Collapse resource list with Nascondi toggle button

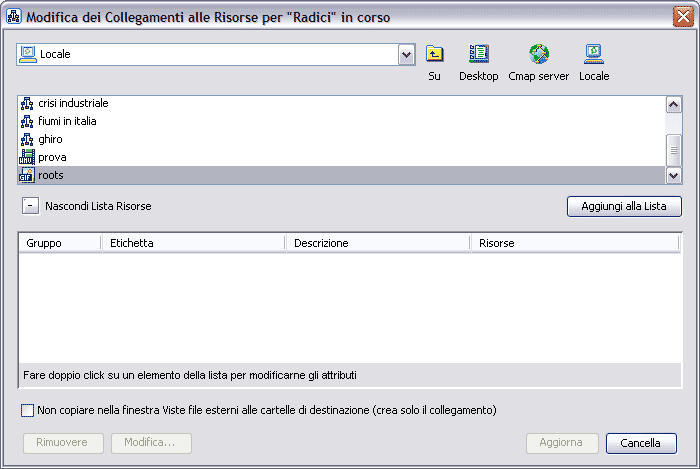tap(30, 206)
